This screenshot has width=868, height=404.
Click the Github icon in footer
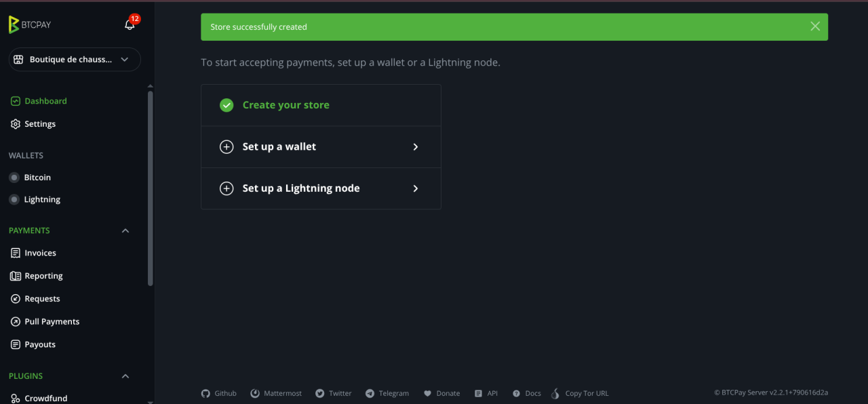tap(205, 393)
